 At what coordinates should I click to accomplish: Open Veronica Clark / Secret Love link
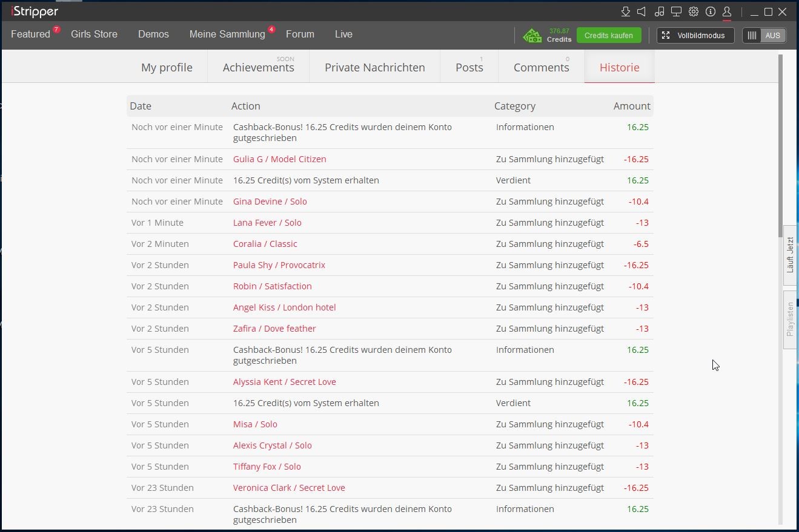pyautogui.click(x=289, y=488)
